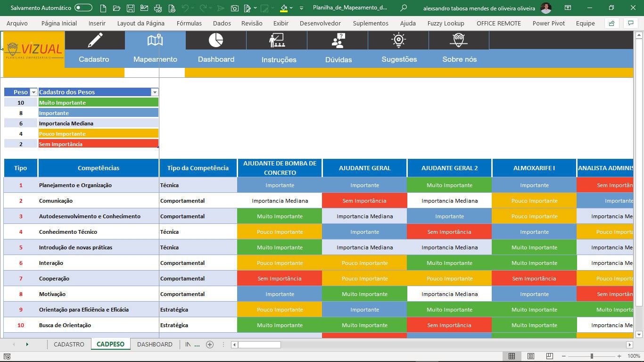The height and width of the screenshot is (362, 644).
Task: Switch to Page Layout view in status bar
Action: click(530, 356)
